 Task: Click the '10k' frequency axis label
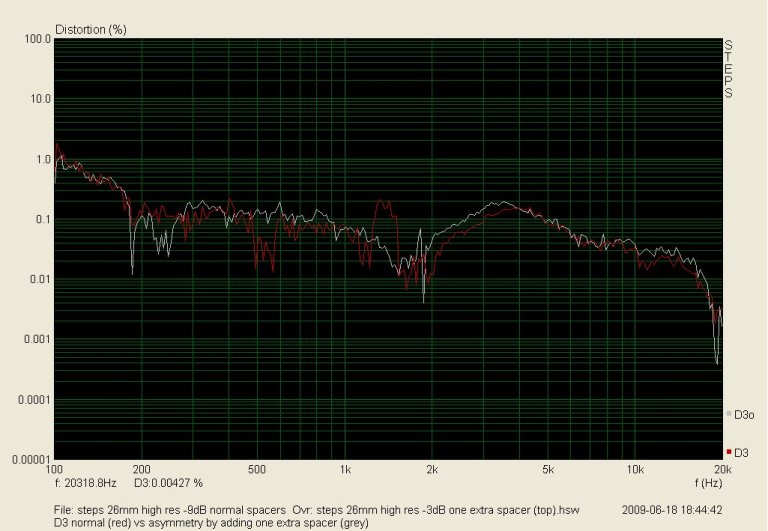click(635, 470)
